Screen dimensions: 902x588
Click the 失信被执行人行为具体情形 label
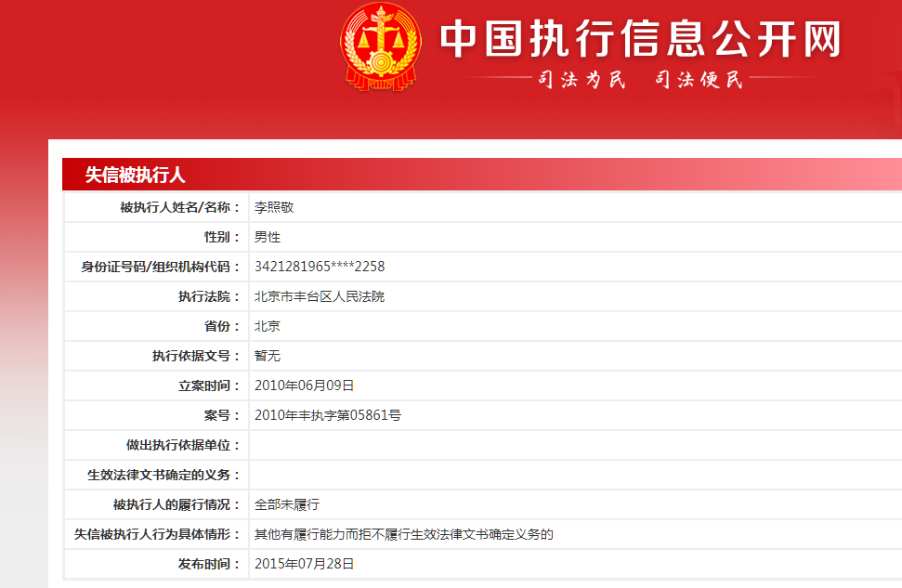coord(157,534)
